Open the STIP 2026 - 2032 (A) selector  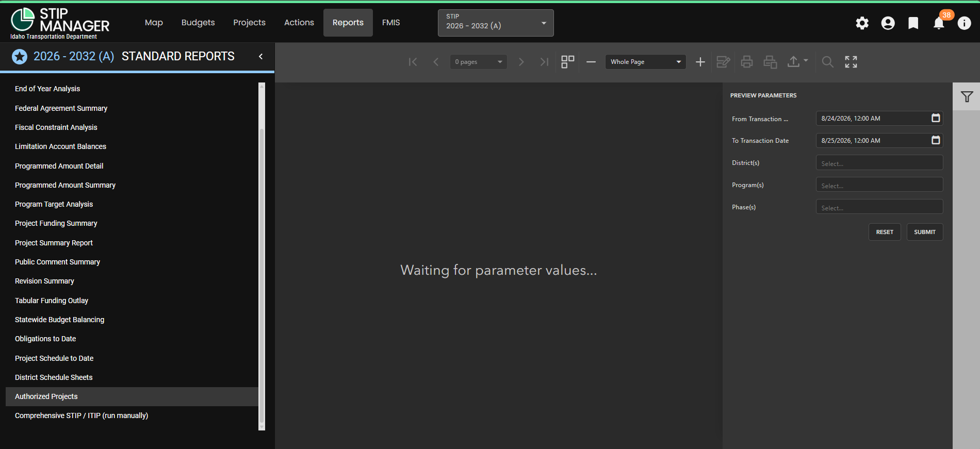[x=496, y=23]
